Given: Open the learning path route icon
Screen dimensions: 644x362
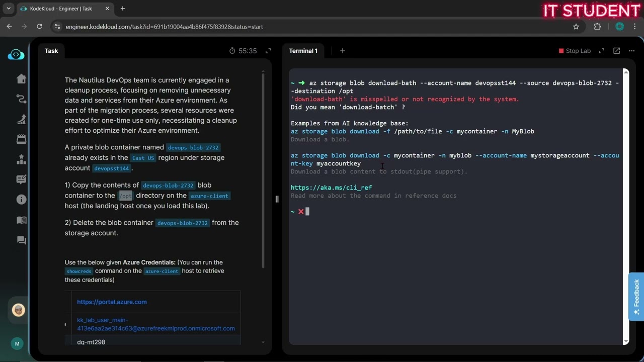Looking at the screenshot, I should click(x=21, y=99).
